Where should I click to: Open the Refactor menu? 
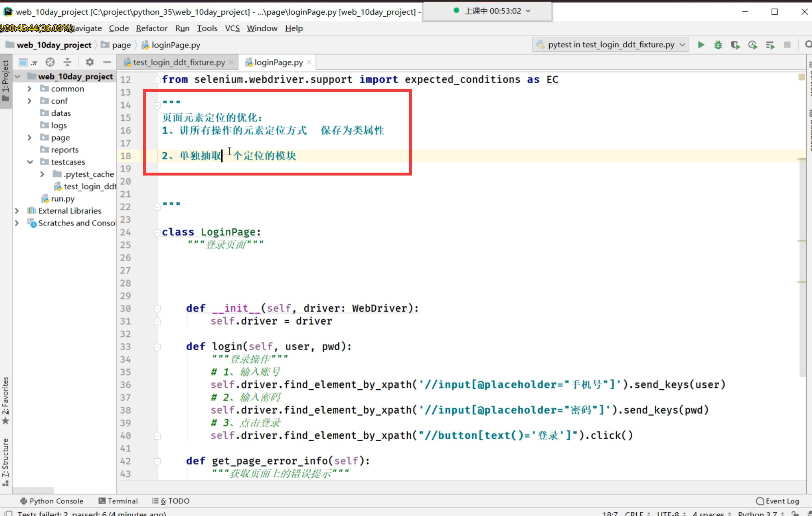pos(151,28)
